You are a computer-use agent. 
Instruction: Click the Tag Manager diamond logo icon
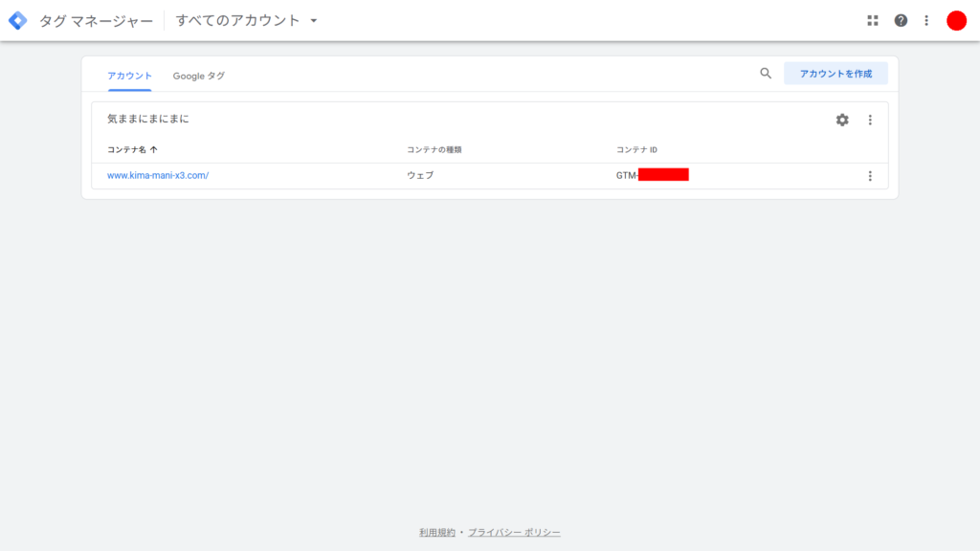17,19
